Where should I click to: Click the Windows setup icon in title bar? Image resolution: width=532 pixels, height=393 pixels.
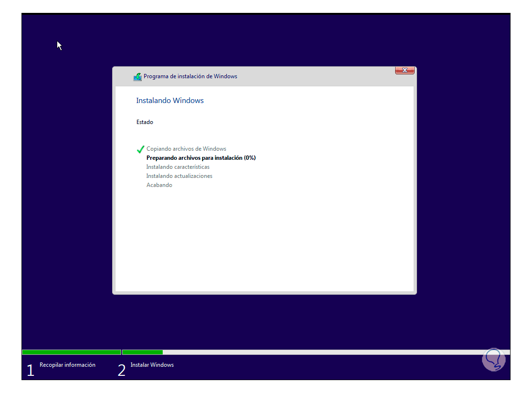click(x=137, y=77)
